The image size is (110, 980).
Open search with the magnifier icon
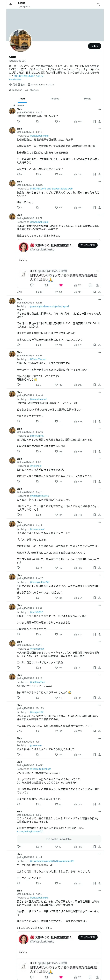point(98,5)
